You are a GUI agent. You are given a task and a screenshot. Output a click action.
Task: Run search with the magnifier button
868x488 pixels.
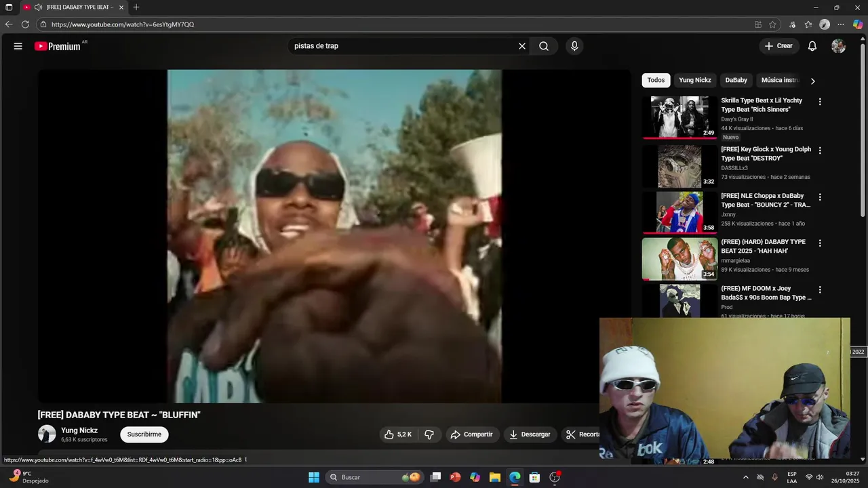click(x=544, y=46)
